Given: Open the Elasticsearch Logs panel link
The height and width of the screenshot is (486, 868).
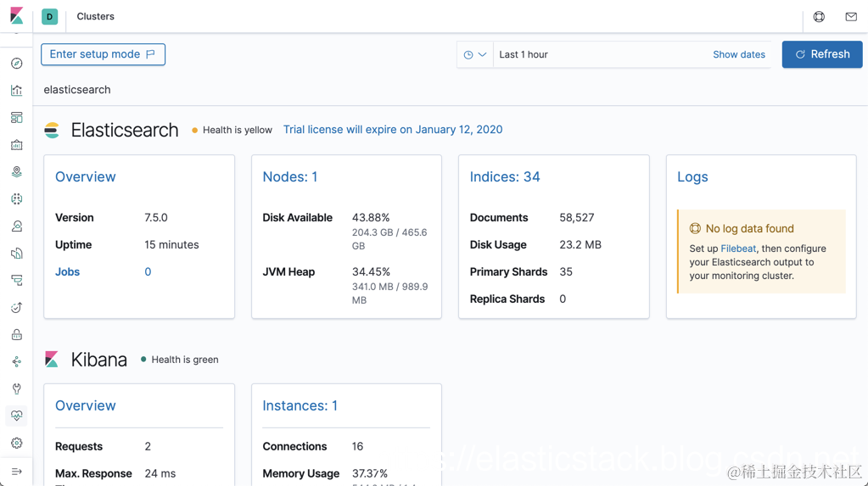Looking at the screenshot, I should pos(692,176).
